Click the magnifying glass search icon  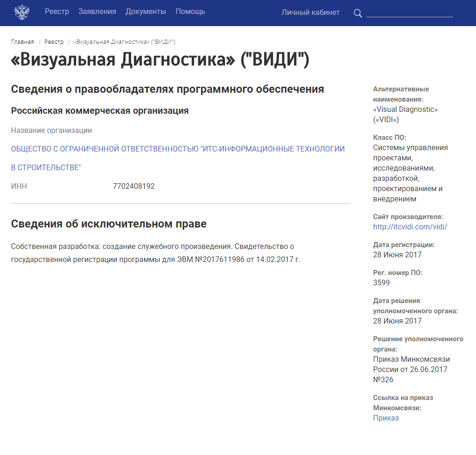tap(357, 13)
